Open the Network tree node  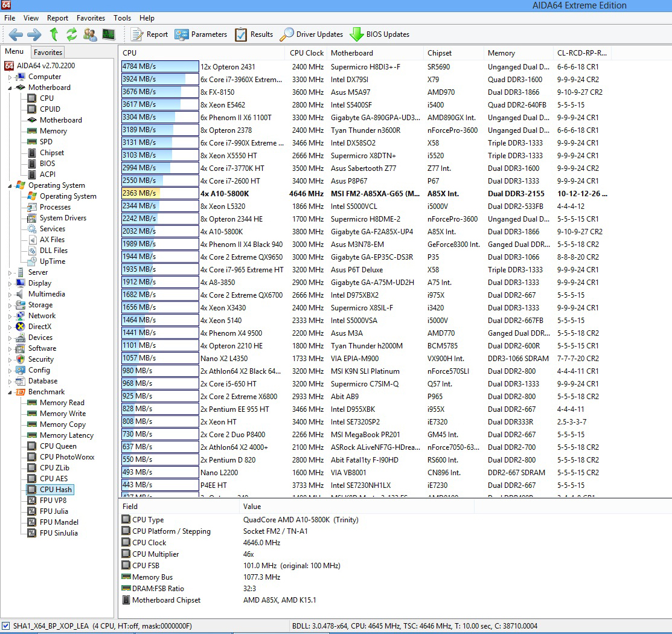tap(42, 316)
